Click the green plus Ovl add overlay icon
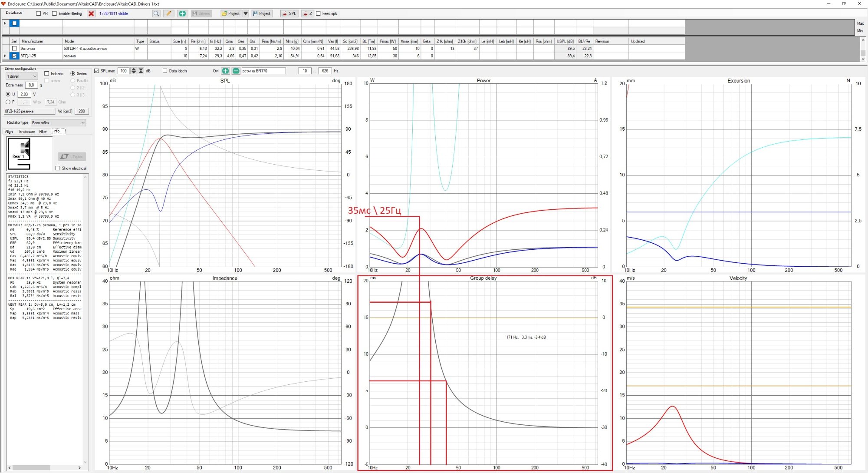The width and height of the screenshot is (868, 473). tap(225, 71)
